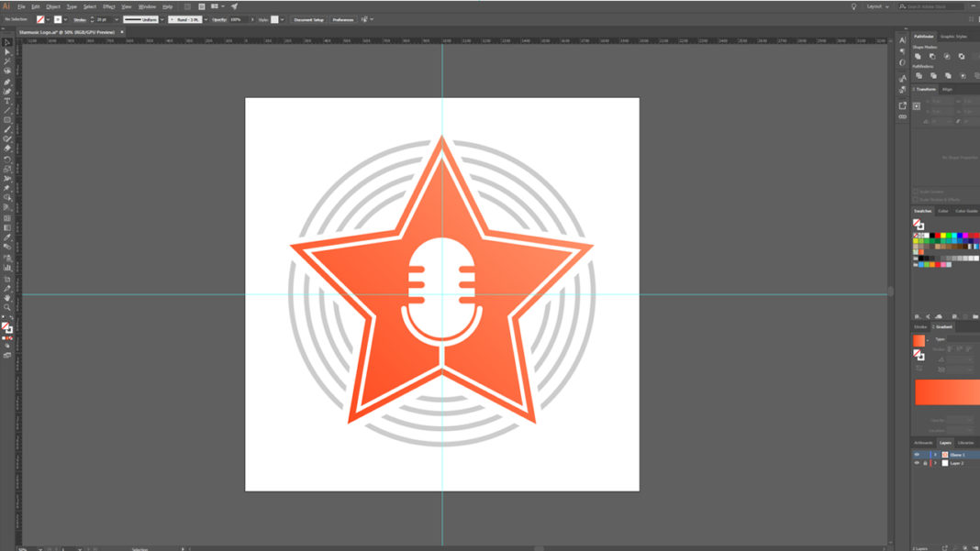This screenshot has height=551, width=980.
Task: Select the Paintbrush tool
Action: tap(5, 130)
